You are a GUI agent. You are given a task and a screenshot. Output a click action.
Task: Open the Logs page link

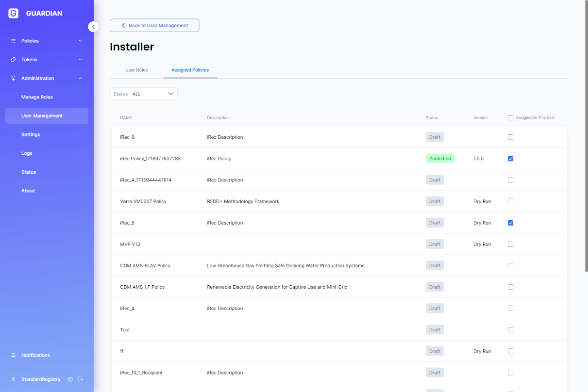click(27, 153)
